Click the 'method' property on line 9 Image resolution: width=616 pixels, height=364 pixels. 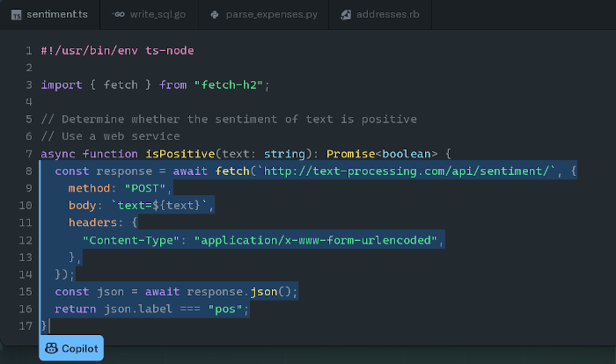pyautogui.click(x=89, y=188)
